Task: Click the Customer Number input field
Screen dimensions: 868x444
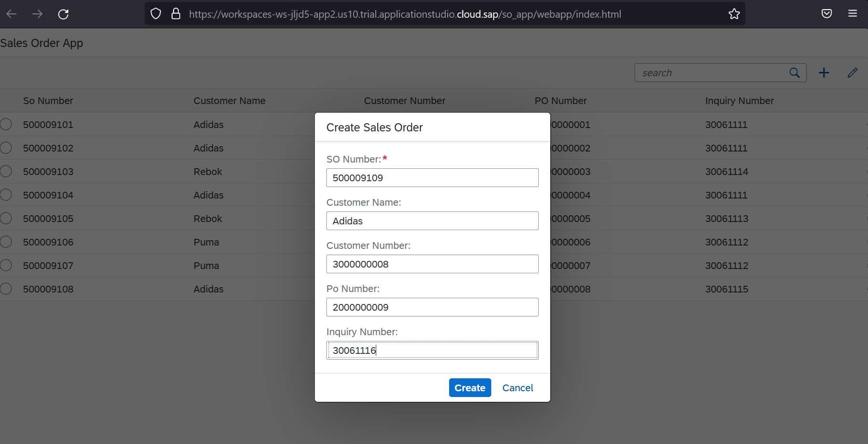Action: pos(432,264)
